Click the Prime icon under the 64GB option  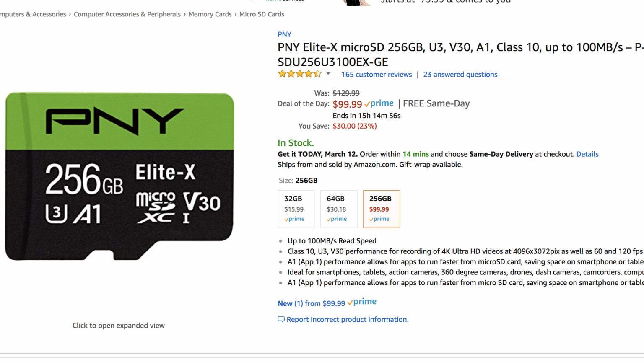pyautogui.click(x=338, y=219)
